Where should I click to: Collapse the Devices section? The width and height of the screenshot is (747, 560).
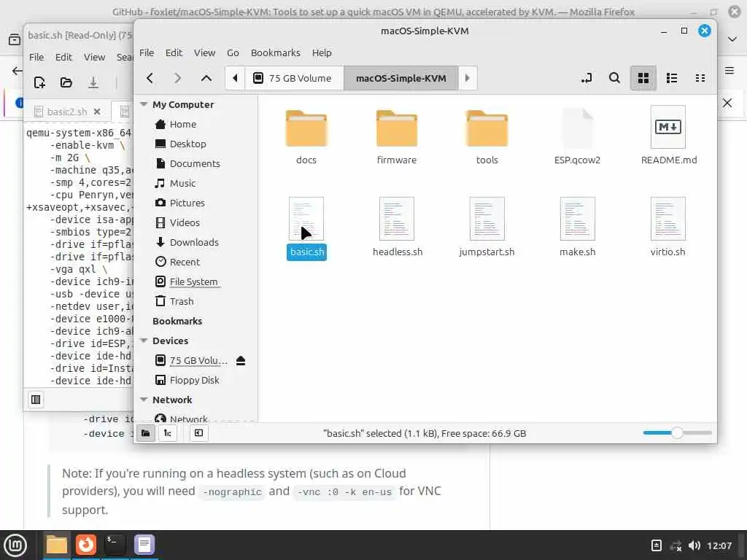(144, 341)
